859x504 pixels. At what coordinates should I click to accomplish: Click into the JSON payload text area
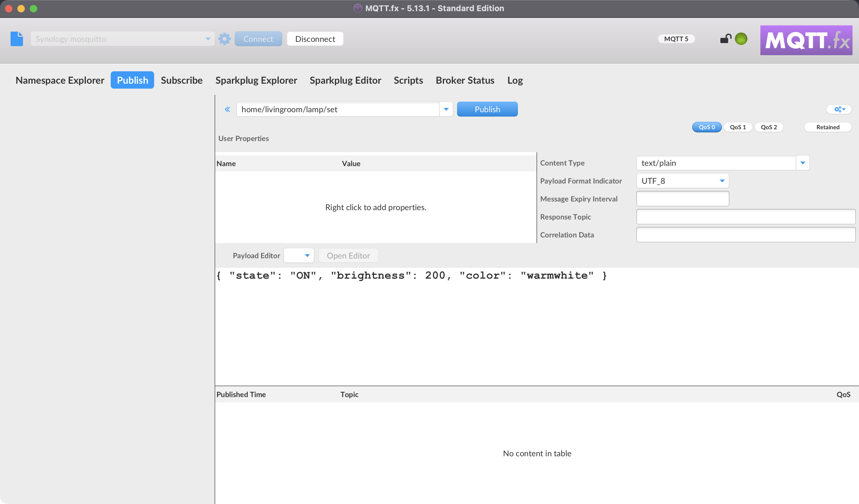(537, 326)
